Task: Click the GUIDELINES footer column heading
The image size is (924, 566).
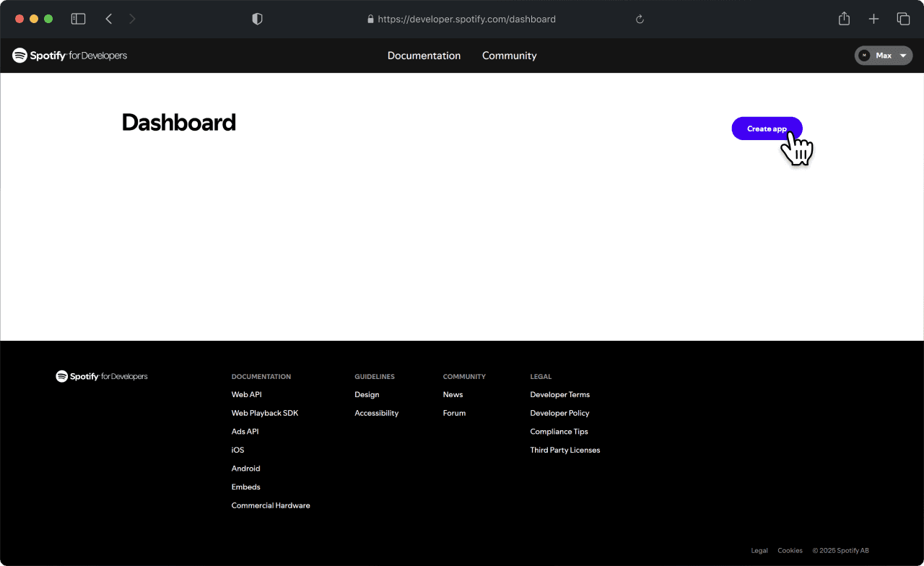Action: (375, 377)
